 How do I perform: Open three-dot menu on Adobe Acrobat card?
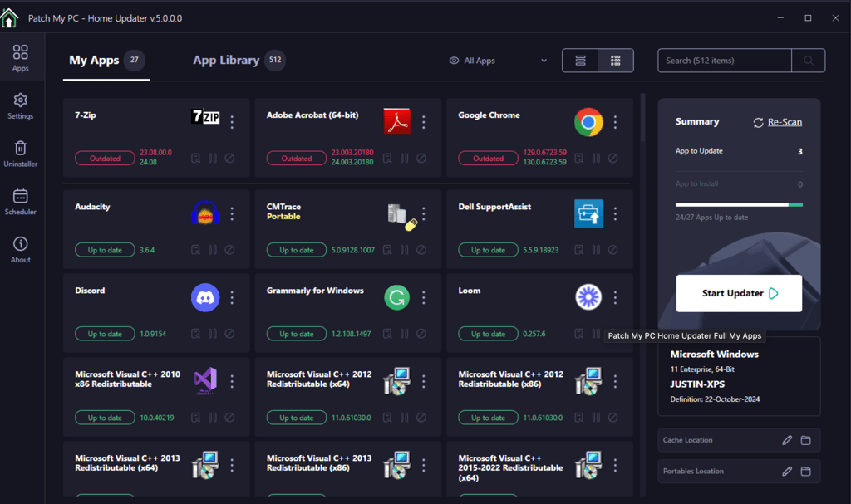[424, 122]
